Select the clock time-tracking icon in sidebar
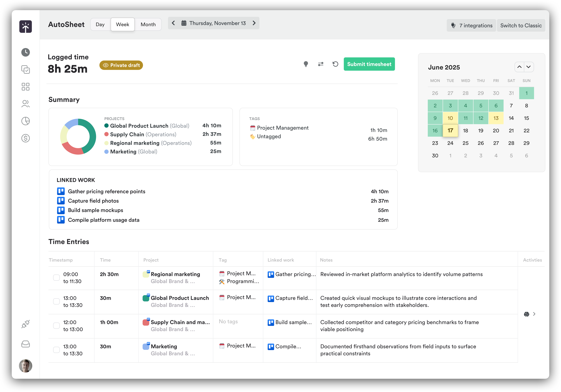The height and width of the screenshot is (392, 561). tap(25, 52)
